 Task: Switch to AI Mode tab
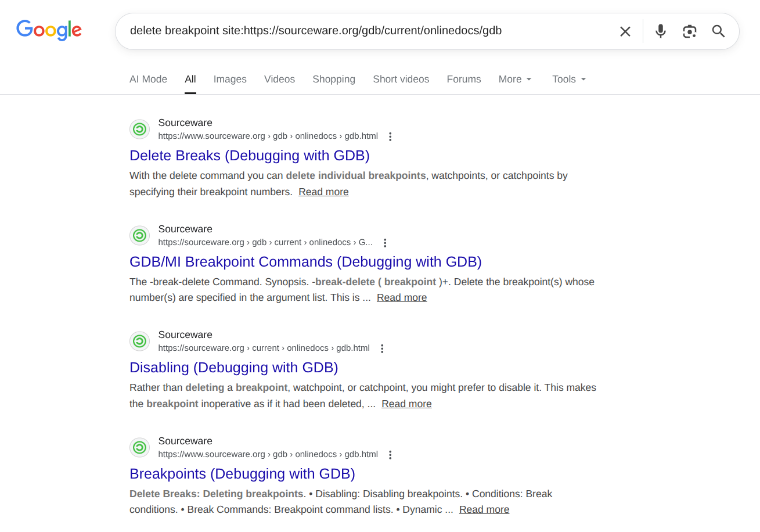pos(148,79)
